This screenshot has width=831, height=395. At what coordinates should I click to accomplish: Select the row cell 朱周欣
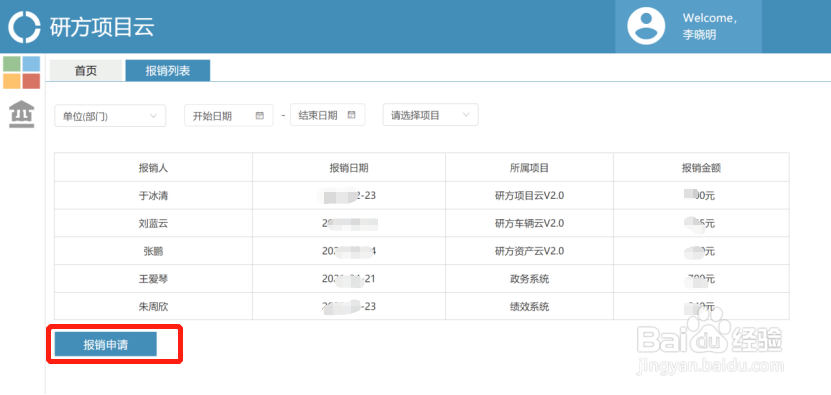(x=153, y=306)
